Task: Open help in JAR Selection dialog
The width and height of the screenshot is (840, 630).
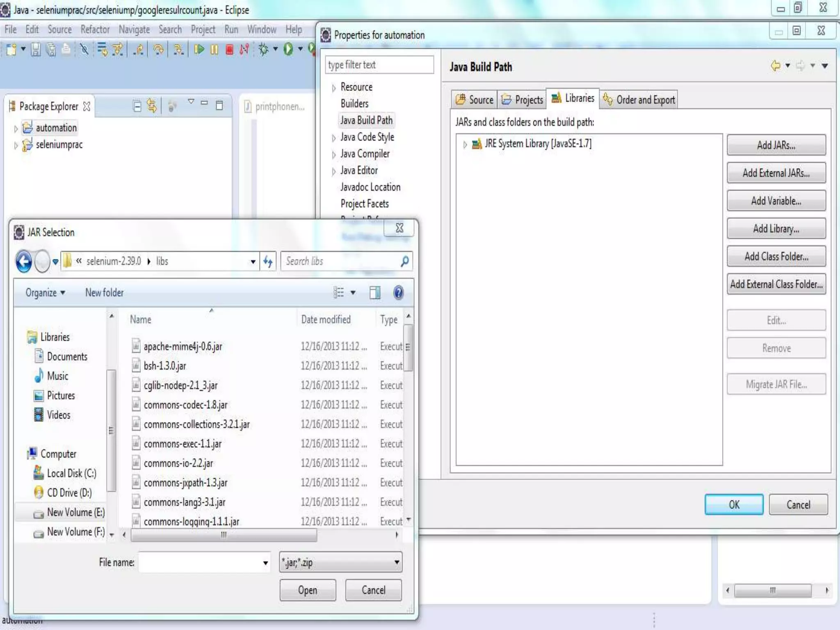Action: (398, 293)
